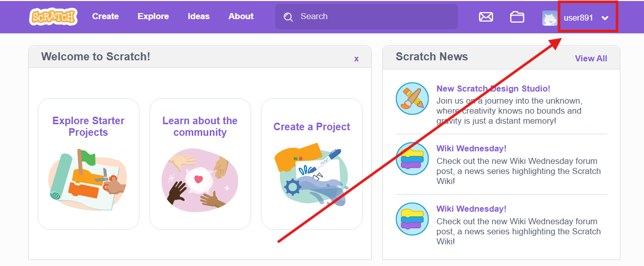Screen dimensions: 644x266
Task: Open the About page
Action: pyautogui.click(x=241, y=16)
